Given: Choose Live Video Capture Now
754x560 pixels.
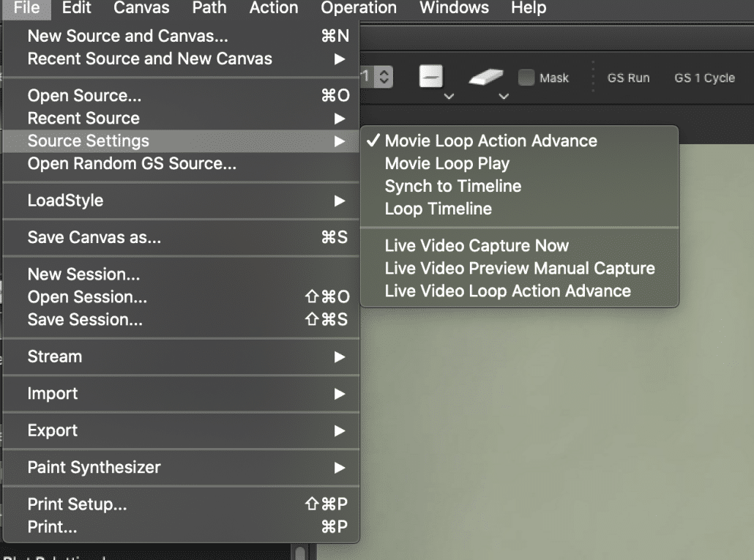Looking at the screenshot, I should (x=477, y=245).
